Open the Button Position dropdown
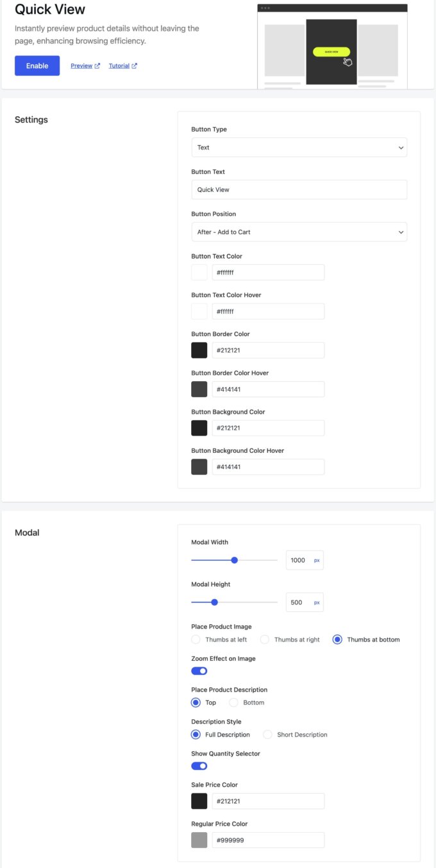The width and height of the screenshot is (436, 868). (x=299, y=232)
